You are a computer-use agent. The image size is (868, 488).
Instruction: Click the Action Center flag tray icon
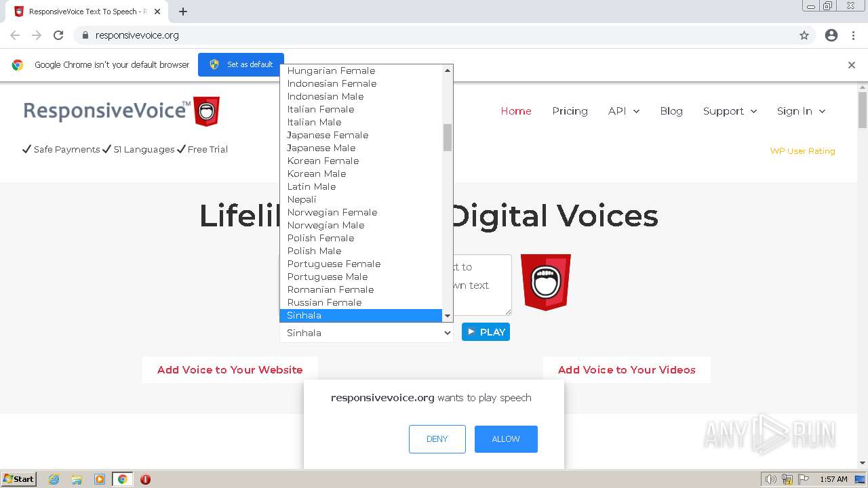click(804, 479)
